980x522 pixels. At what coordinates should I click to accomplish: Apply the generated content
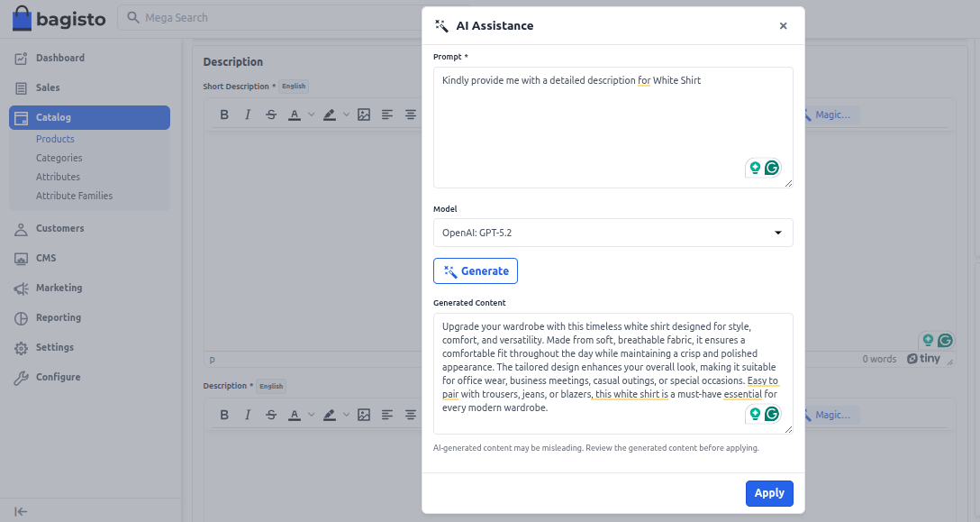pos(769,493)
